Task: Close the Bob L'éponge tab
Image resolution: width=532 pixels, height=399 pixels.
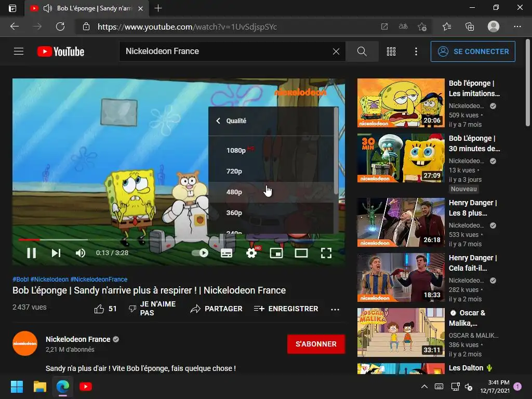Action: 140,8
